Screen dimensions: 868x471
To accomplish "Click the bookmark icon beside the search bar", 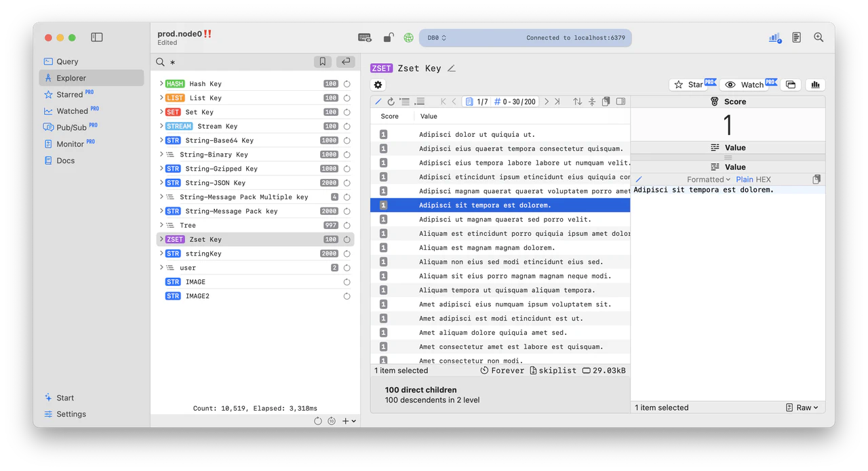I will (322, 61).
